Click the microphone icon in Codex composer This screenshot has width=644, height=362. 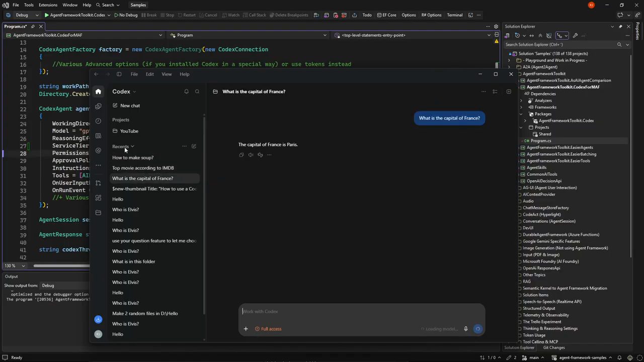pos(466,329)
